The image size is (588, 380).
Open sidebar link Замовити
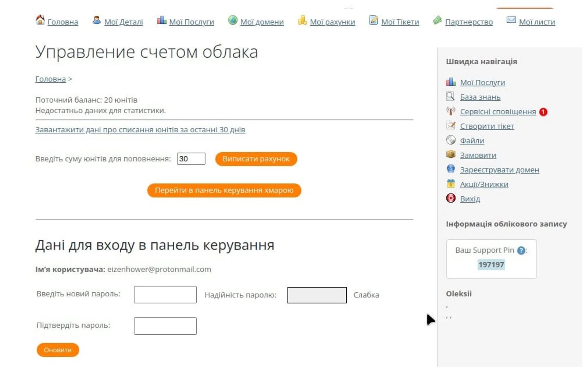(x=478, y=155)
